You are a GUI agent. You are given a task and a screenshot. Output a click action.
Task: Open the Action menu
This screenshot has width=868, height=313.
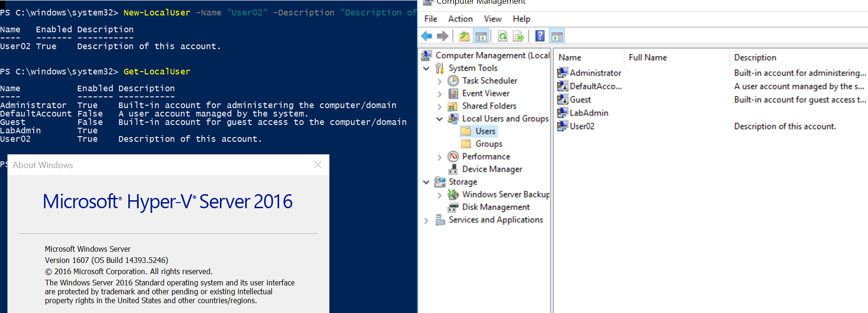point(460,19)
